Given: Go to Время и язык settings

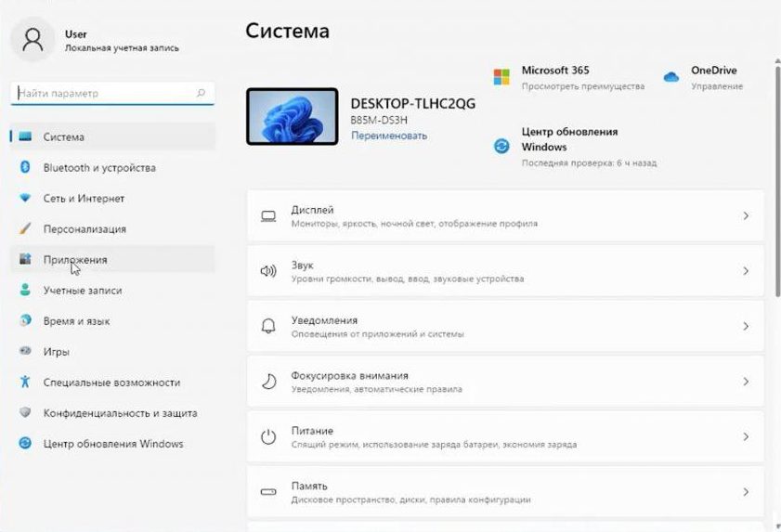Looking at the screenshot, I should coord(76,320).
